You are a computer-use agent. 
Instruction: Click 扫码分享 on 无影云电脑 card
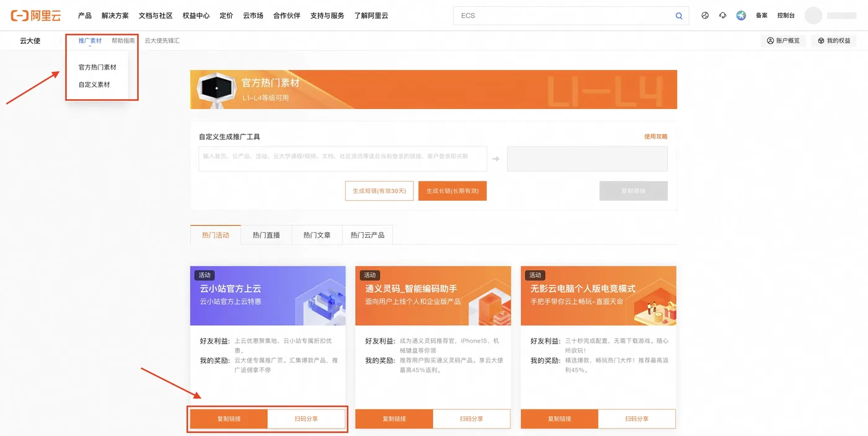click(x=637, y=419)
